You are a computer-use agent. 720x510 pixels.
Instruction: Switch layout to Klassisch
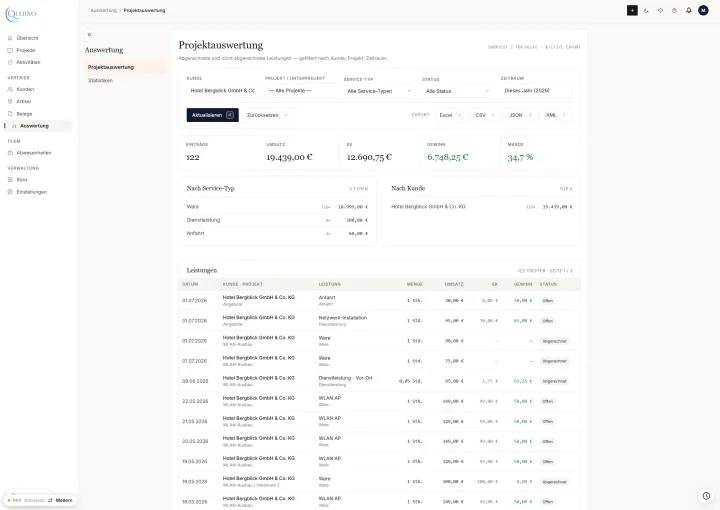[x=34, y=500]
